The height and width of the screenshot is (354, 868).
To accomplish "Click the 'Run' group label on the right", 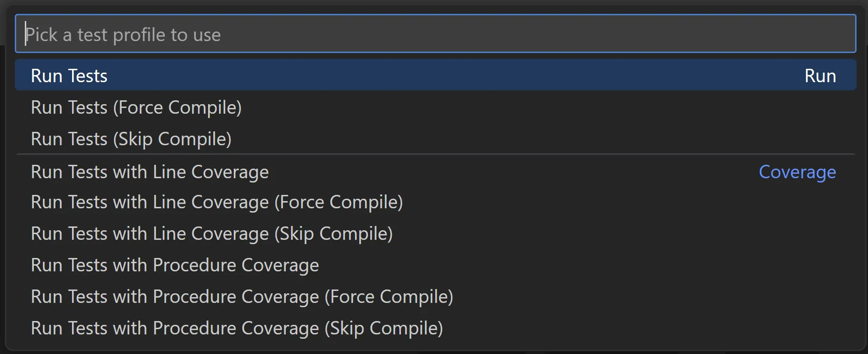I will 820,76.
